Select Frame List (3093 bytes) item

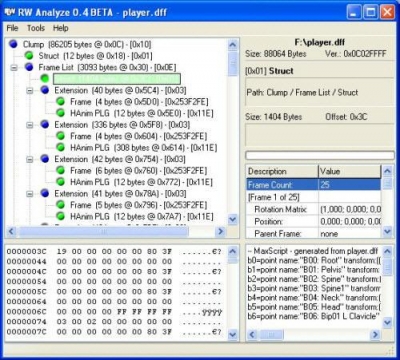click(x=107, y=67)
